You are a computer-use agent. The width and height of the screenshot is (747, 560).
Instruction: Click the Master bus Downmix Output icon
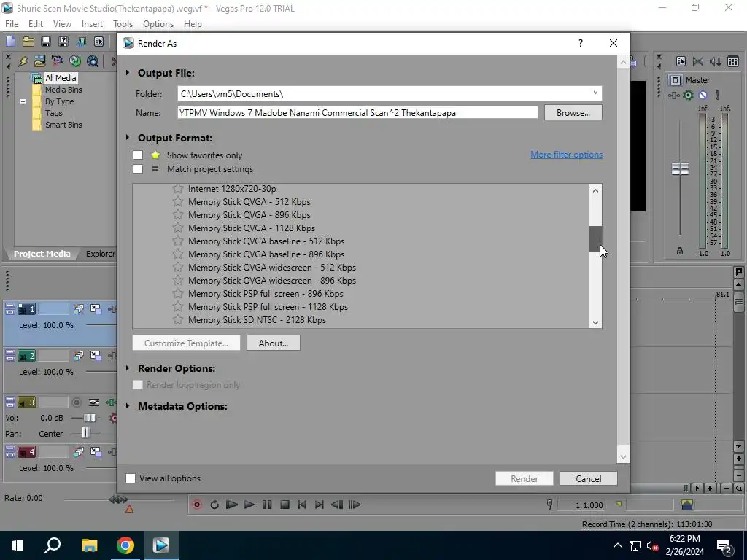click(698, 61)
